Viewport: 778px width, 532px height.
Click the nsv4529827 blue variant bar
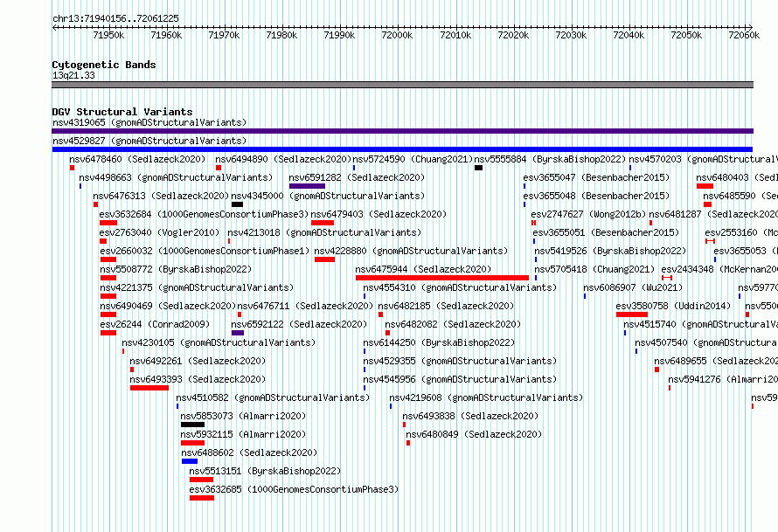tap(402, 149)
